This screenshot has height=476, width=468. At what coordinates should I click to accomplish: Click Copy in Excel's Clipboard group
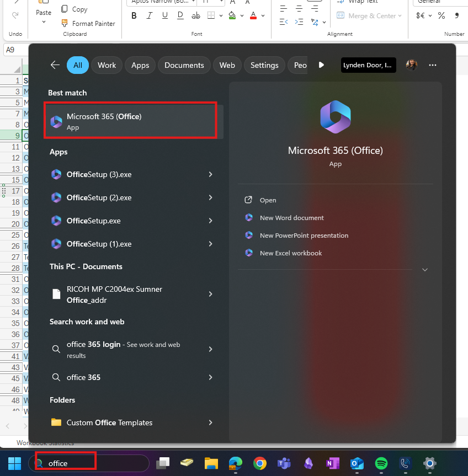coord(75,9)
